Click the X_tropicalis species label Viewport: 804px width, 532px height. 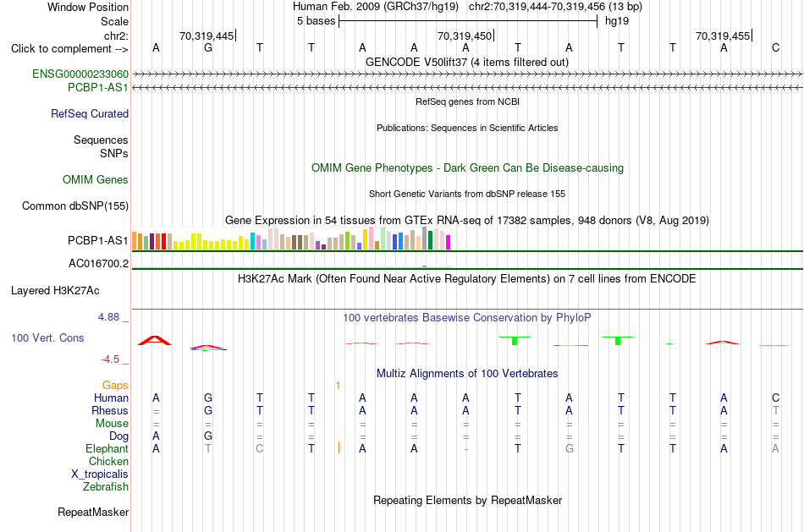tap(100, 474)
